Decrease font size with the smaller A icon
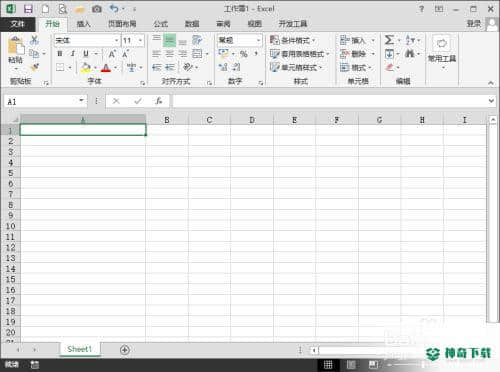The width and height of the screenshot is (500, 372). [x=125, y=54]
